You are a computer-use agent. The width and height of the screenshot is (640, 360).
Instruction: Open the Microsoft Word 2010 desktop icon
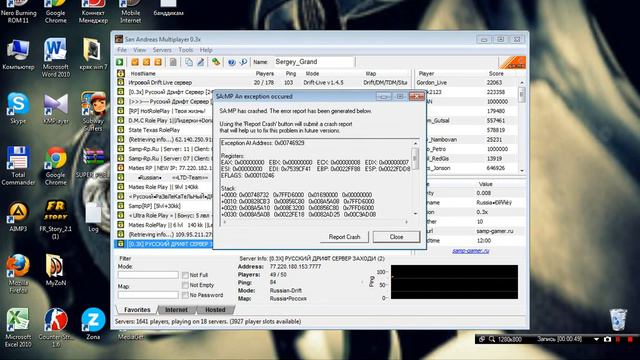[56, 58]
